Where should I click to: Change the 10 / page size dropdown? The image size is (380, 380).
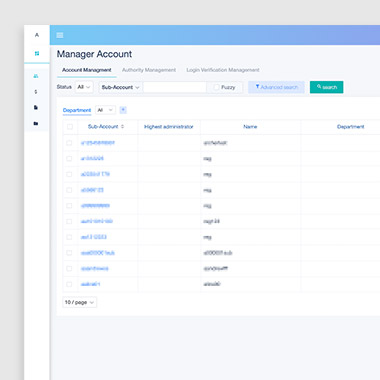point(80,302)
